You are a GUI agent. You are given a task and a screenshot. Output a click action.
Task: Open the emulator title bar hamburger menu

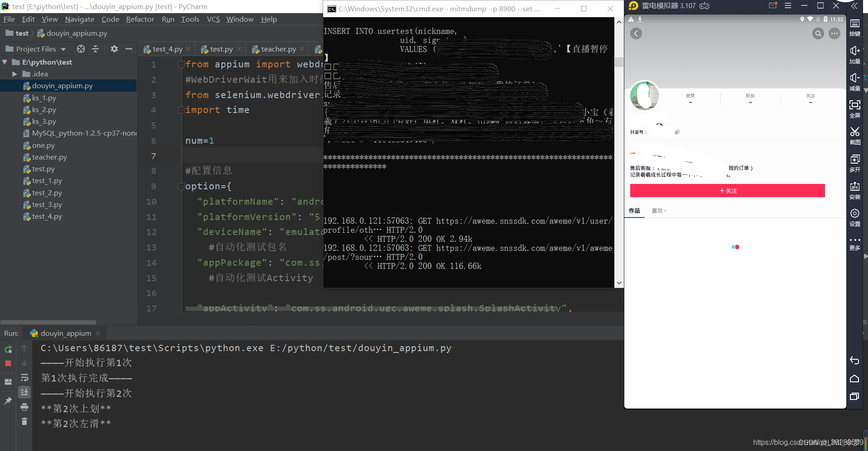[x=788, y=6]
